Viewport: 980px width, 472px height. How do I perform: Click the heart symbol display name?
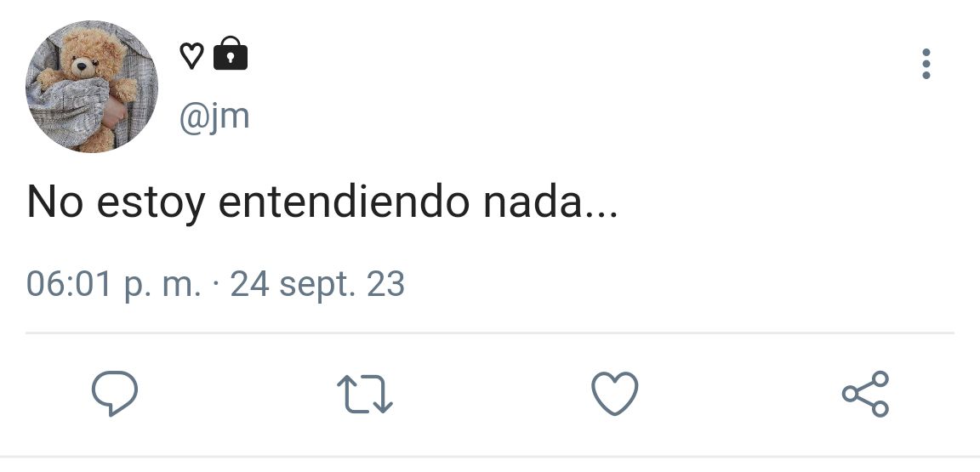[192, 55]
